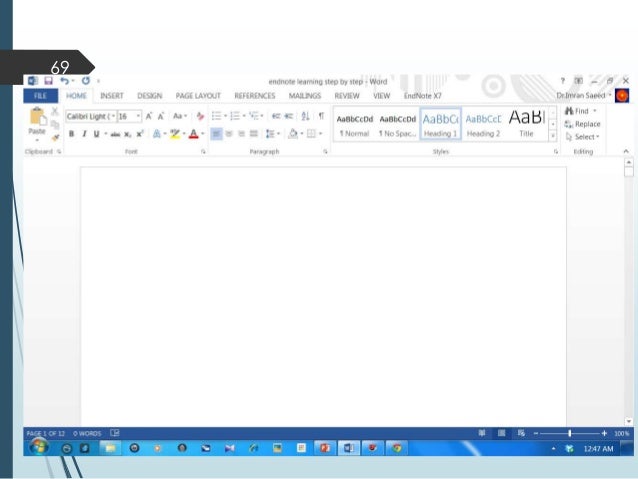
Task: Align text left
Action: click(x=216, y=134)
